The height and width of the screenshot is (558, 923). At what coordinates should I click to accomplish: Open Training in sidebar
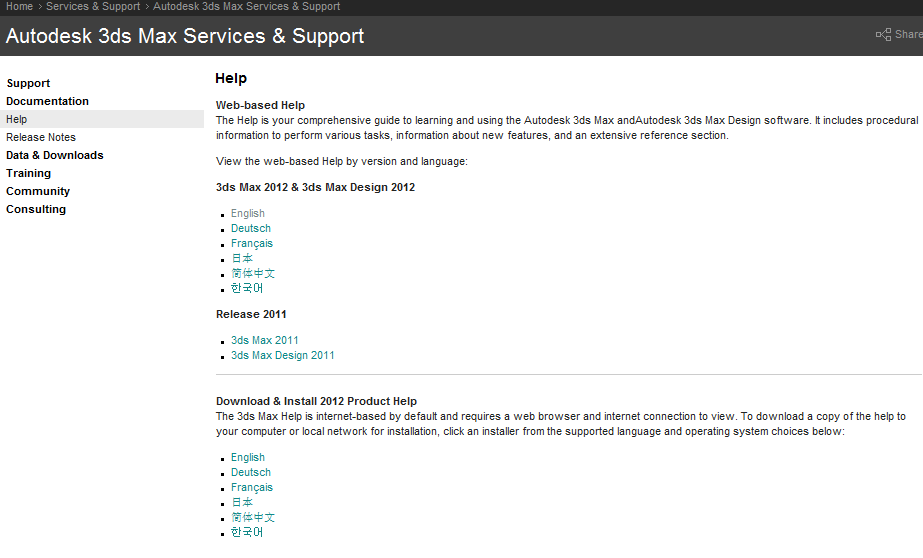(28, 174)
